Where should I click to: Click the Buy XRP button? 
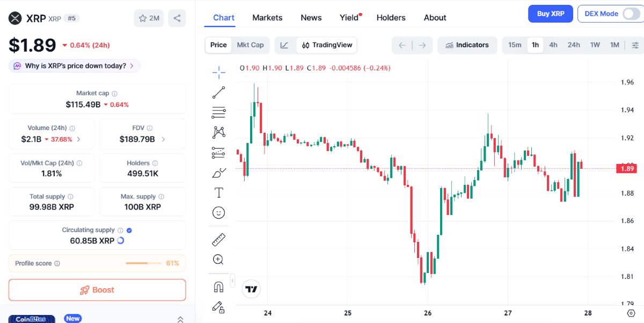tap(550, 13)
